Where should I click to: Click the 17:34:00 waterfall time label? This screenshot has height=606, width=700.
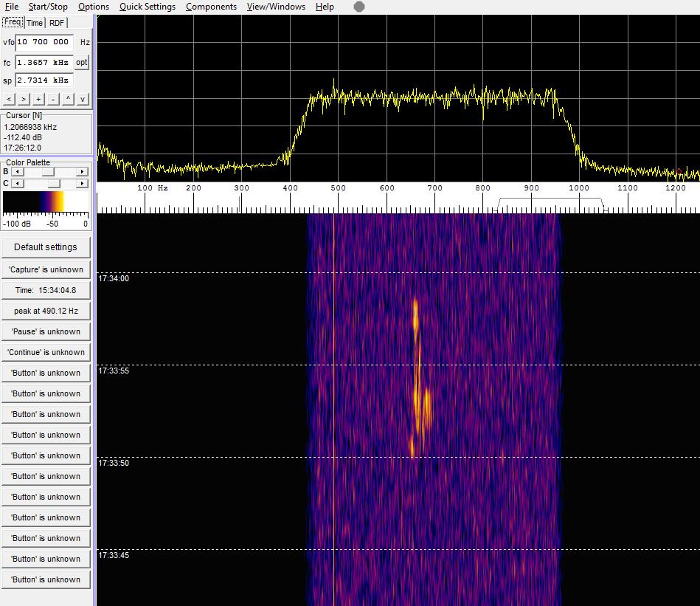(114, 279)
